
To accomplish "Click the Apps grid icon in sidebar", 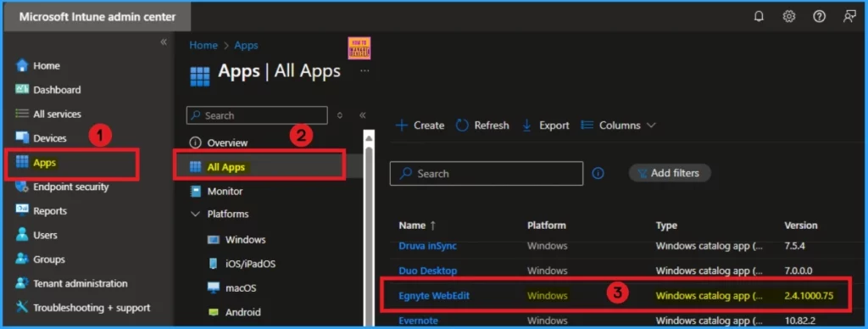I will click(22, 162).
